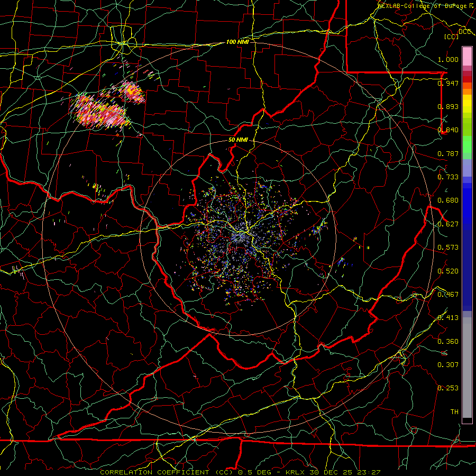Click the dense gray radar center clutter
The height and width of the screenshot is (476, 476).
tap(241, 235)
